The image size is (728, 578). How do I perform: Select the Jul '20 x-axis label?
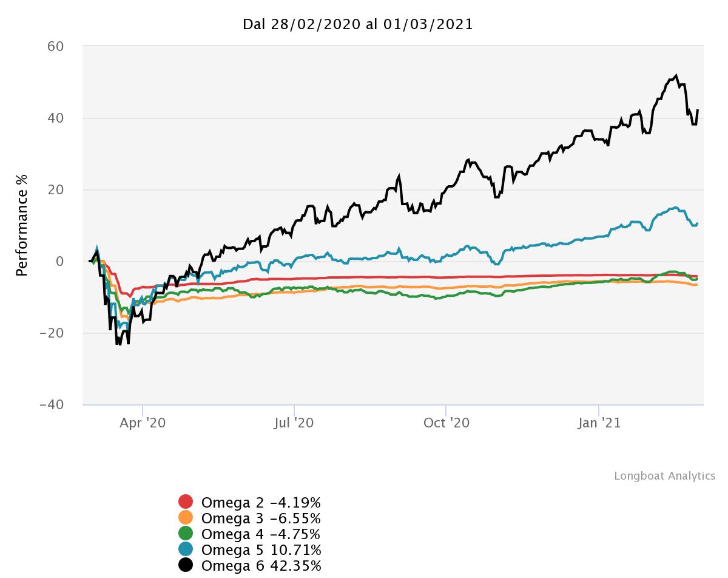pos(294,423)
